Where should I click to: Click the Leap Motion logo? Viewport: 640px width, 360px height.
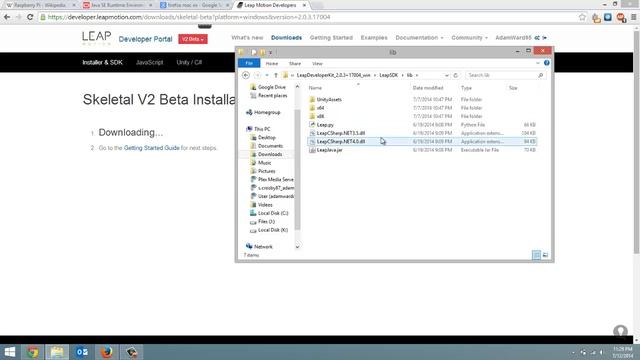(96, 38)
